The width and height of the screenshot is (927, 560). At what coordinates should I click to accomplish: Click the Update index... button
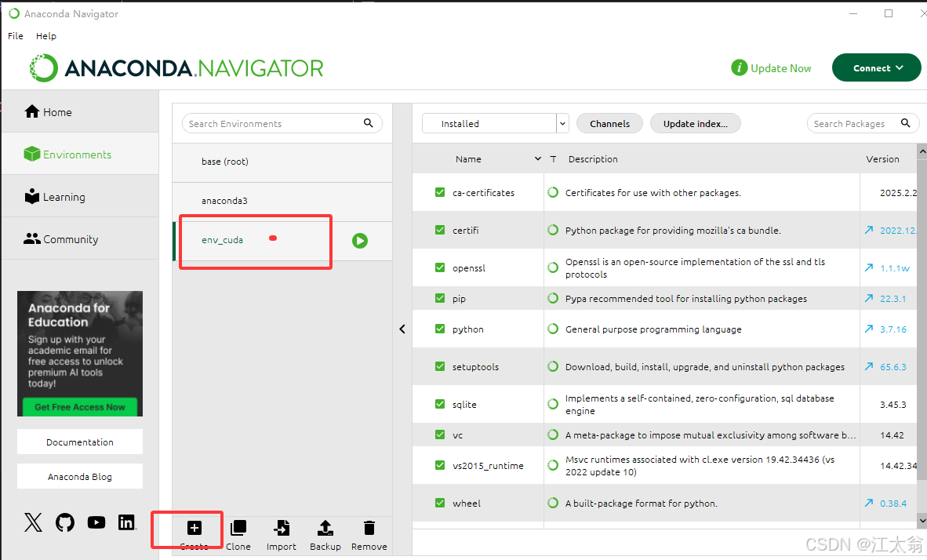click(695, 124)
